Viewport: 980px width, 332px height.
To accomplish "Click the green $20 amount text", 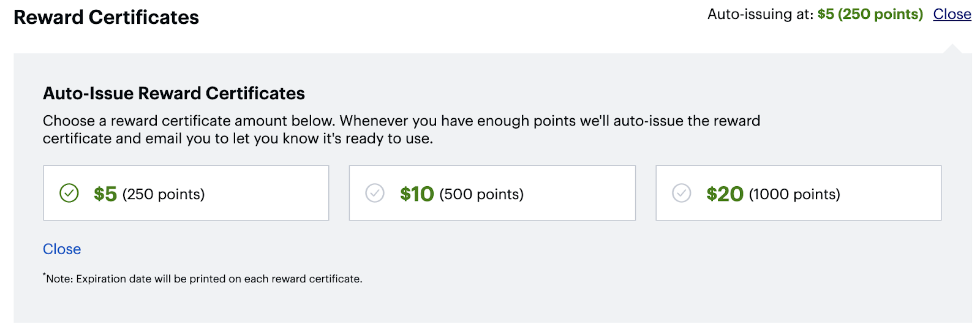I will click(x=725, y=194).
